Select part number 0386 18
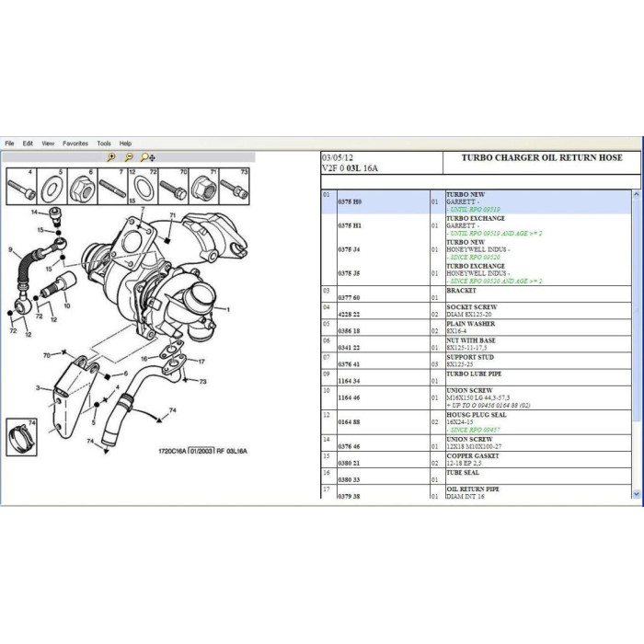Screen dimensions: 644x644 pyautogui.click(x=349, y=331)
